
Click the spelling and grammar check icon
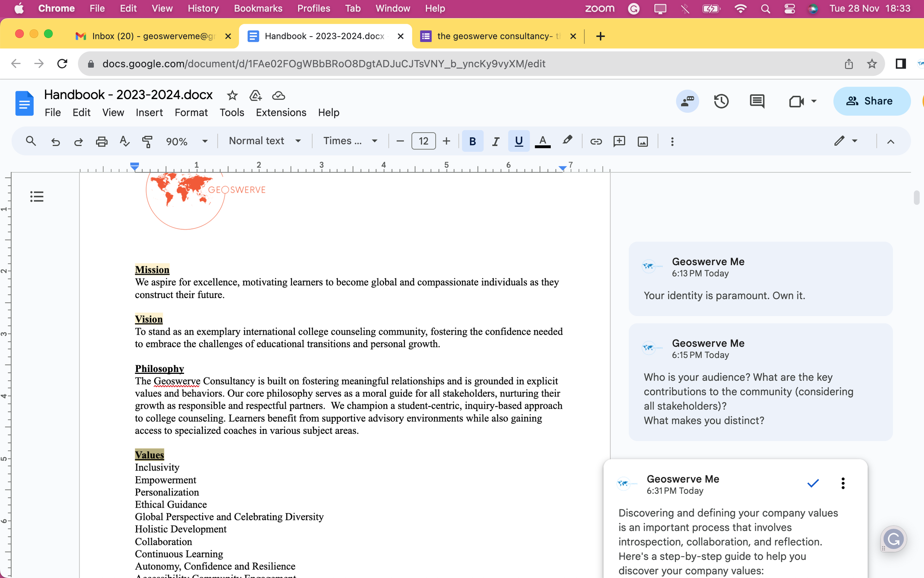[124, 141]
